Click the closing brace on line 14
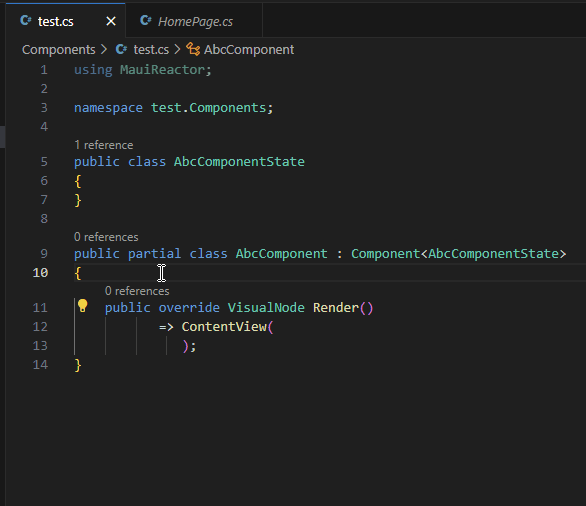Viewport: 586px width, 506px height. [78, 365]
